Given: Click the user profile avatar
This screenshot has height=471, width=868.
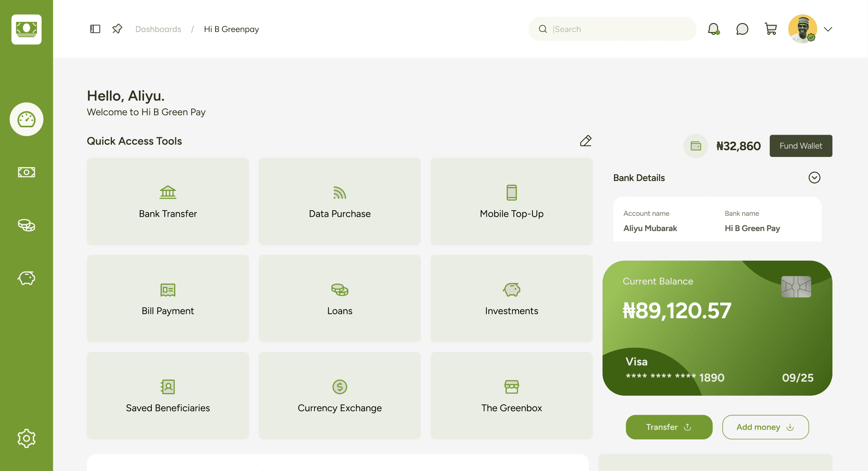Looking at the screenshot, I should 802,29.
